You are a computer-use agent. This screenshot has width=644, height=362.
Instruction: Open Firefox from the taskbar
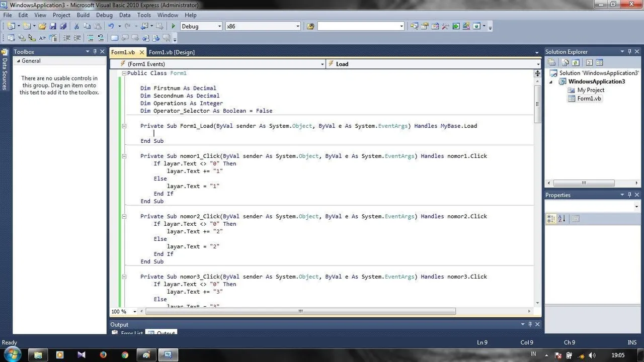click(x=103, y=355)
